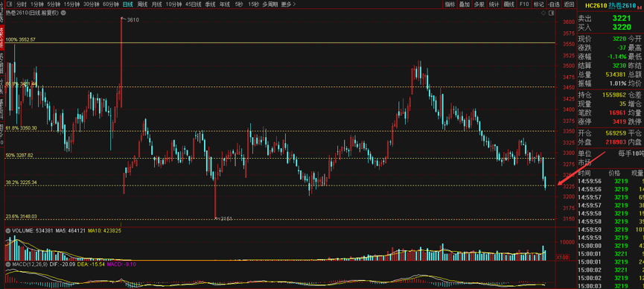Select the 5秒 period tab

(239, 4)
